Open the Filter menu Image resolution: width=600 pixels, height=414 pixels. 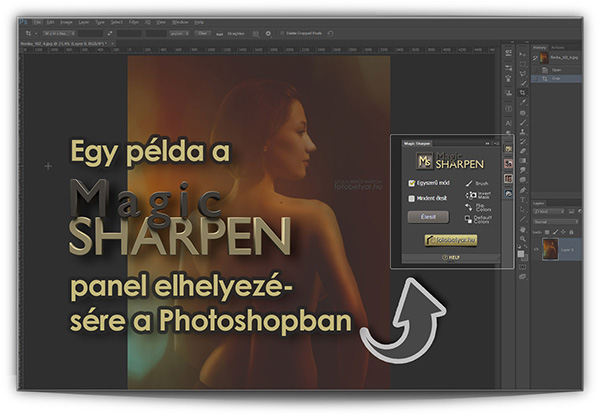point(134,23)
